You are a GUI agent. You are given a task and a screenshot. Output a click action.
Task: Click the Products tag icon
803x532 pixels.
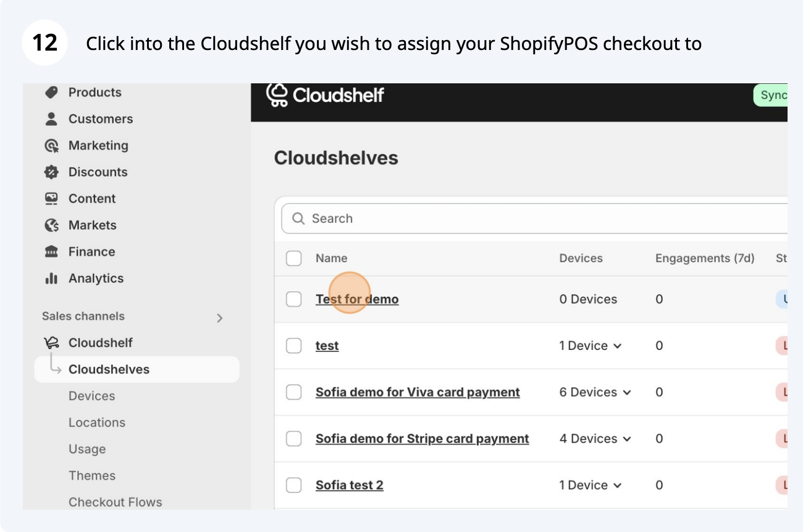click(x=51, y=93)
